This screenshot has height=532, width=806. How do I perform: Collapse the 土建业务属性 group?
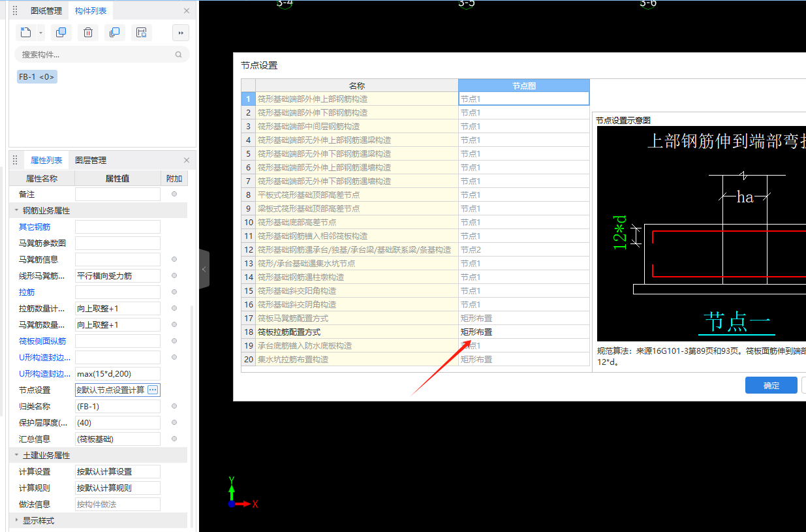17,456
